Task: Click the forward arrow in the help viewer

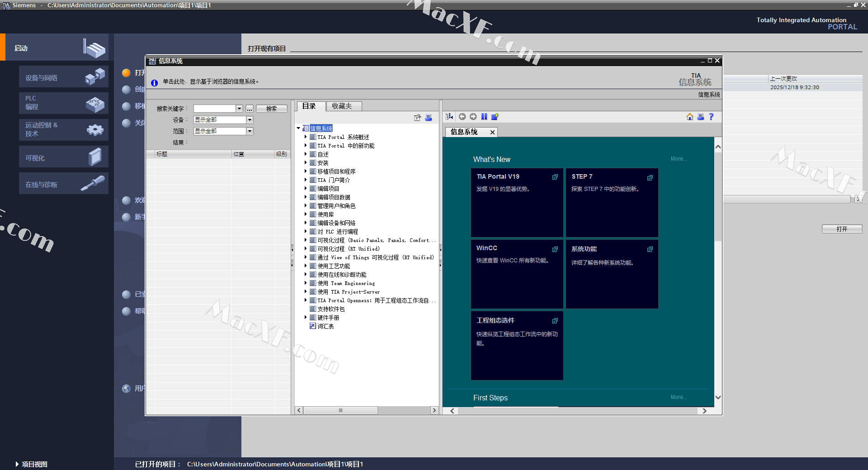Action: point(473,117)
